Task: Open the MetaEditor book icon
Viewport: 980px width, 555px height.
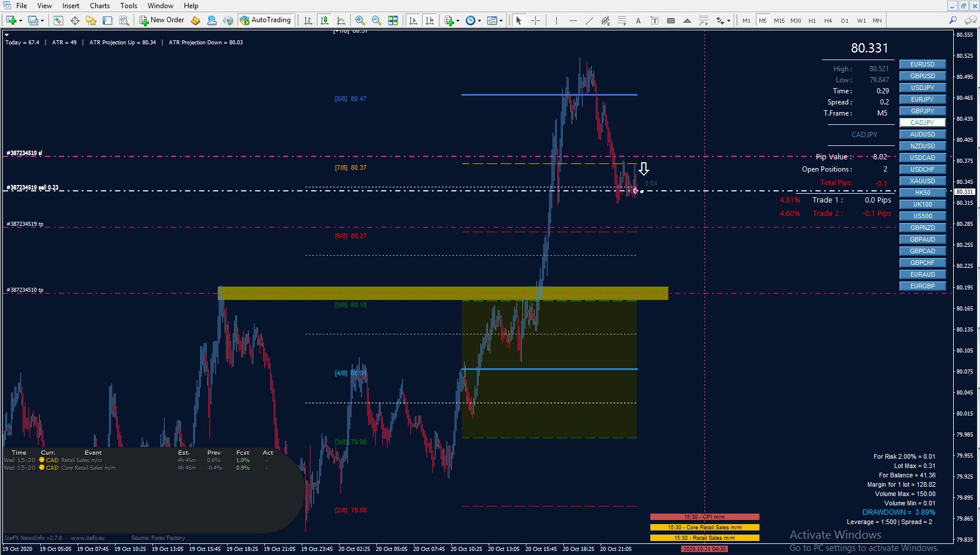Action: [196, 20]
